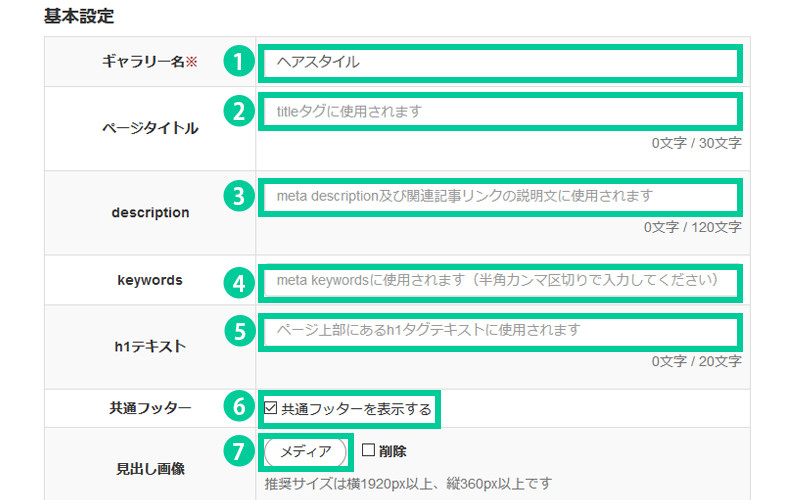Check the 削除 checkbox for heading image
This screenshot has height=500, width=800.
(x=368, y=451)
